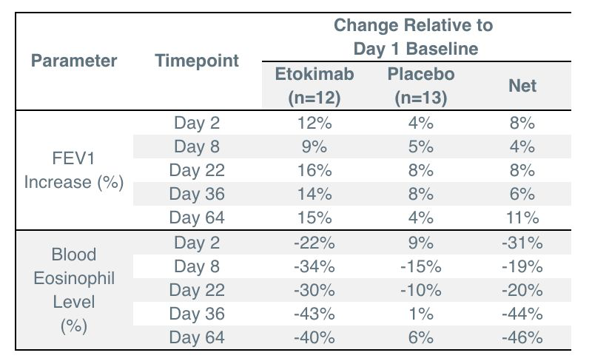Click the Timepoint column header
The height and width of the screenshot is (364, 592).
coord(197,61)
